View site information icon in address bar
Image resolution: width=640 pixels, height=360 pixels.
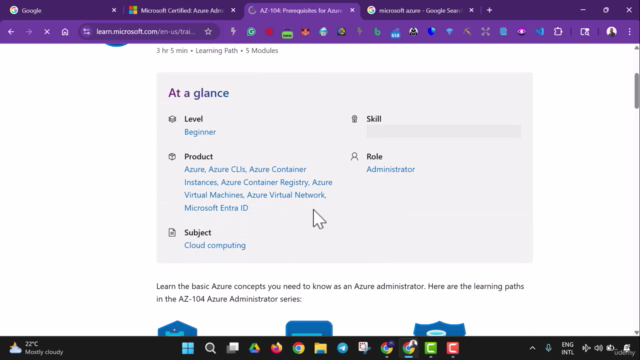(x=87, y=31)
